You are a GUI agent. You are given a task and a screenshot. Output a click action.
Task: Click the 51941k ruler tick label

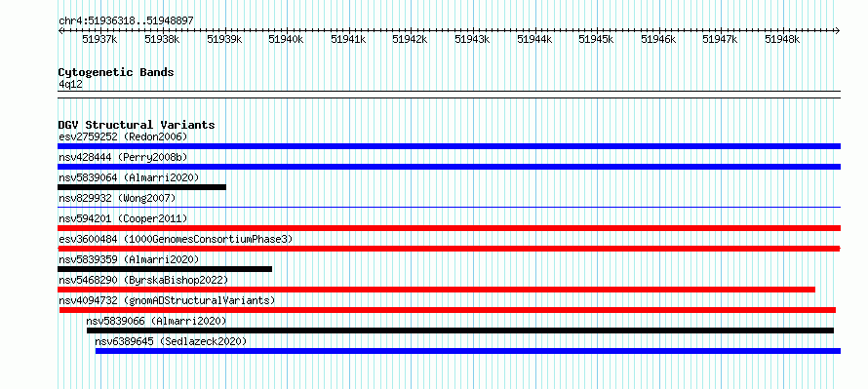[x=348, y=39]
